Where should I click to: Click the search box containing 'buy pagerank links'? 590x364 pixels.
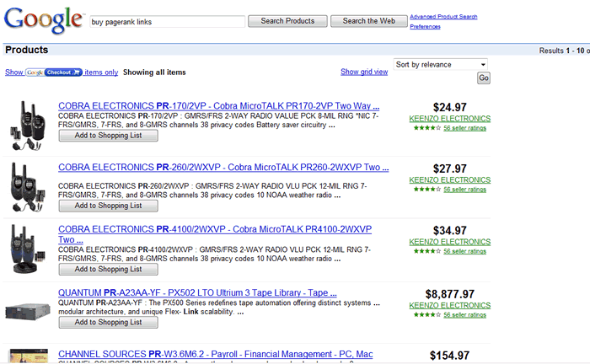point(168,21)
